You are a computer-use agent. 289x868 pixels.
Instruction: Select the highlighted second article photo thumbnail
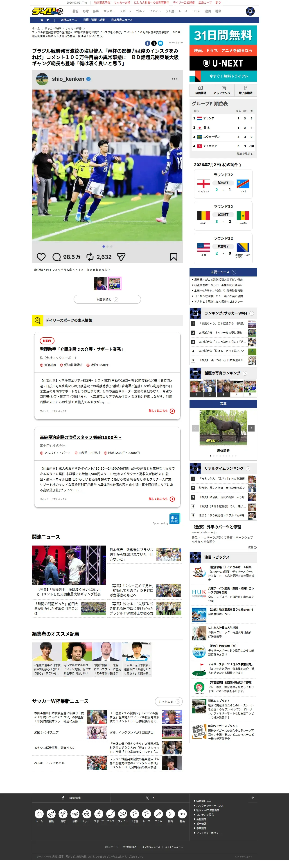[x=114, y=283]
